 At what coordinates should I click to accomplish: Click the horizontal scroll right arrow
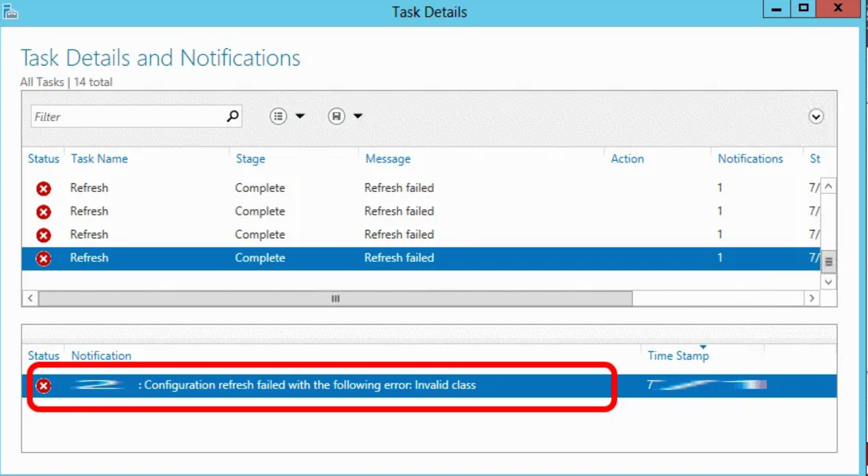[x=812, y=298]
